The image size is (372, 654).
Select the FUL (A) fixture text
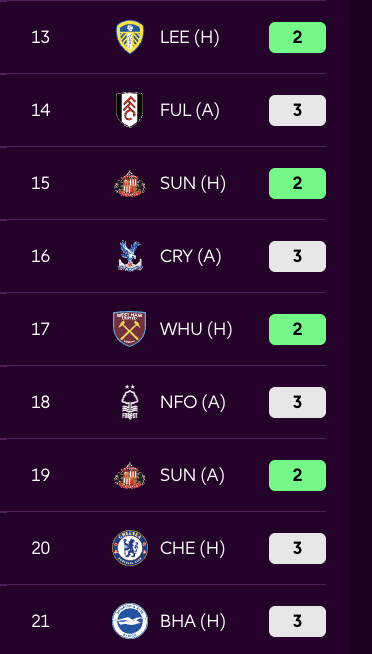[190, 111]
